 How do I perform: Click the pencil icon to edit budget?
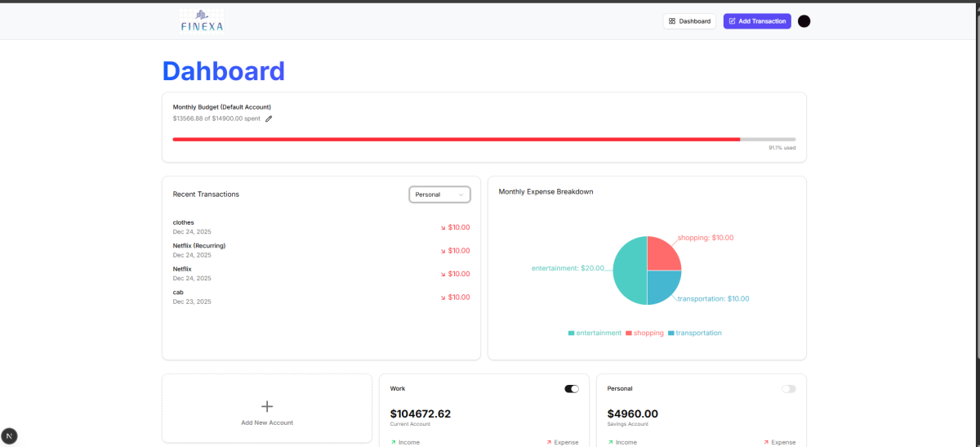[269, 118]
